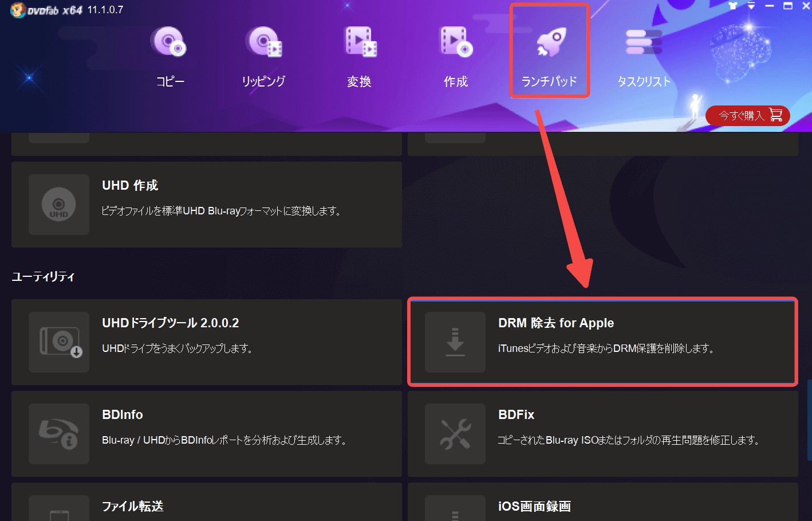Screen dimensions: 812x521
Task: Select the コピー tab label
Action: [x=170, y=81]
